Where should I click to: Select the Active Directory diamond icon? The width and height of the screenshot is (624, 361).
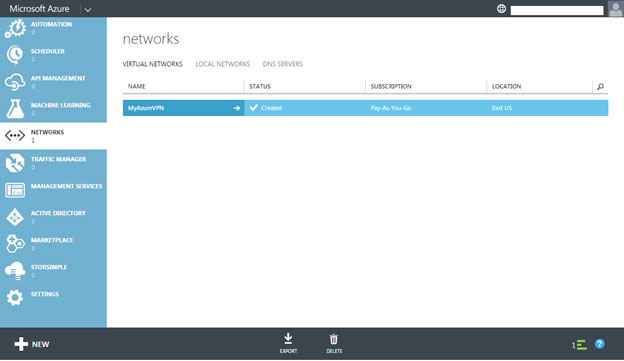click(15, 217)
